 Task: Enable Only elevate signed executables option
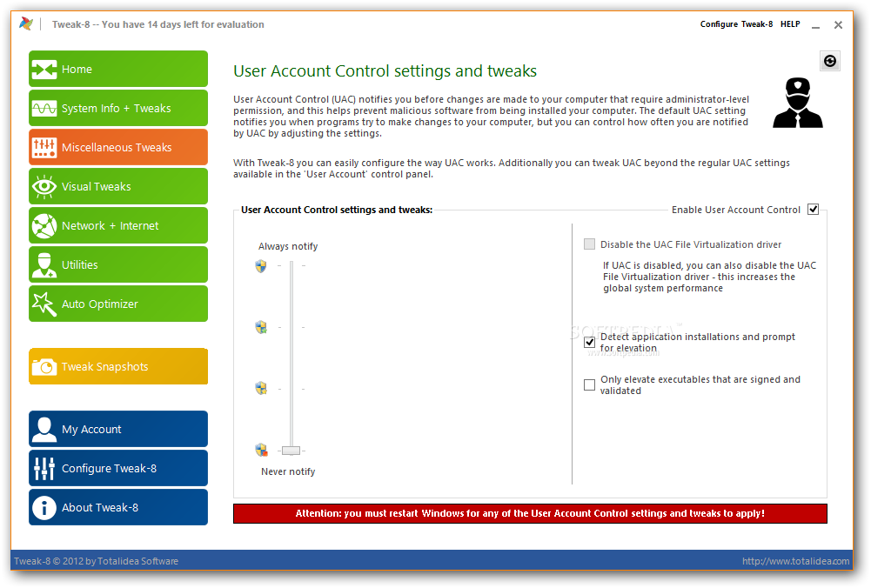point(589,384)
